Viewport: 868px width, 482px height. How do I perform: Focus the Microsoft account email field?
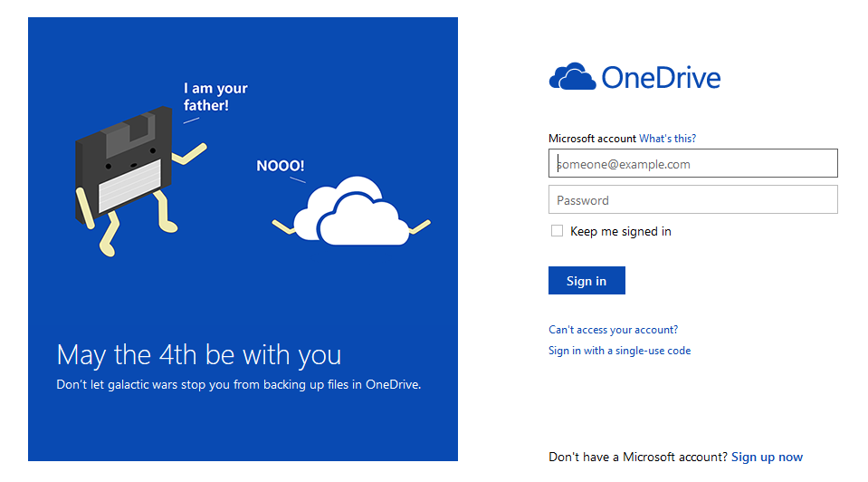[x=692, y=164]
